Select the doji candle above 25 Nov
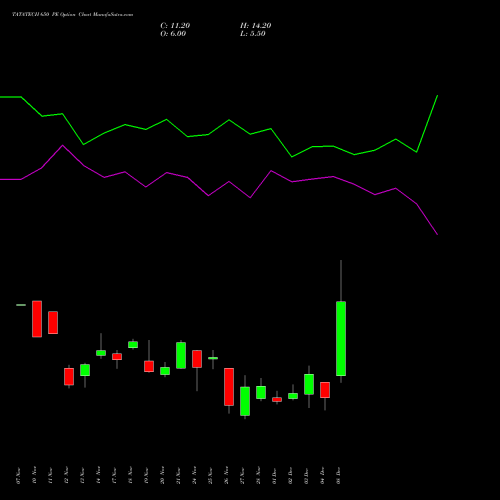 213,358
